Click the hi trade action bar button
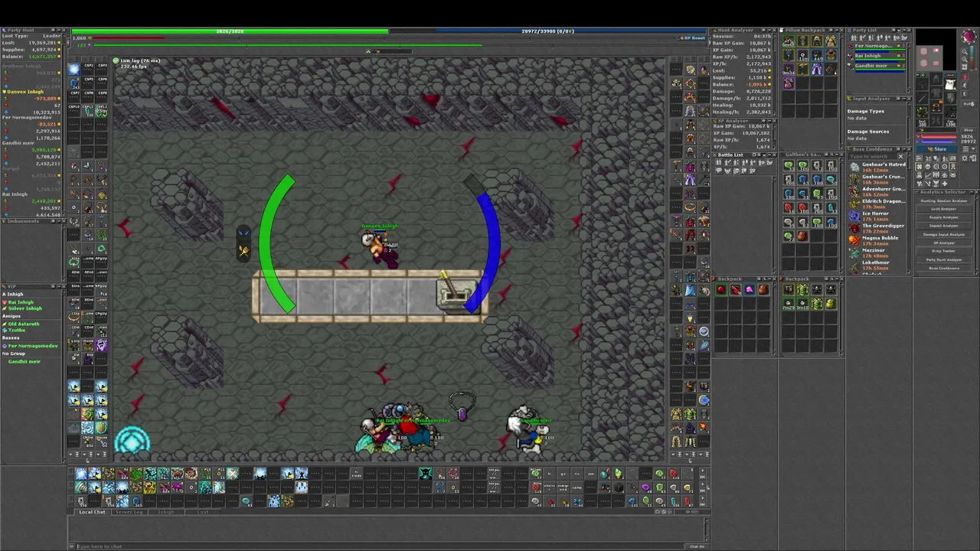 [x=356, y=474]
